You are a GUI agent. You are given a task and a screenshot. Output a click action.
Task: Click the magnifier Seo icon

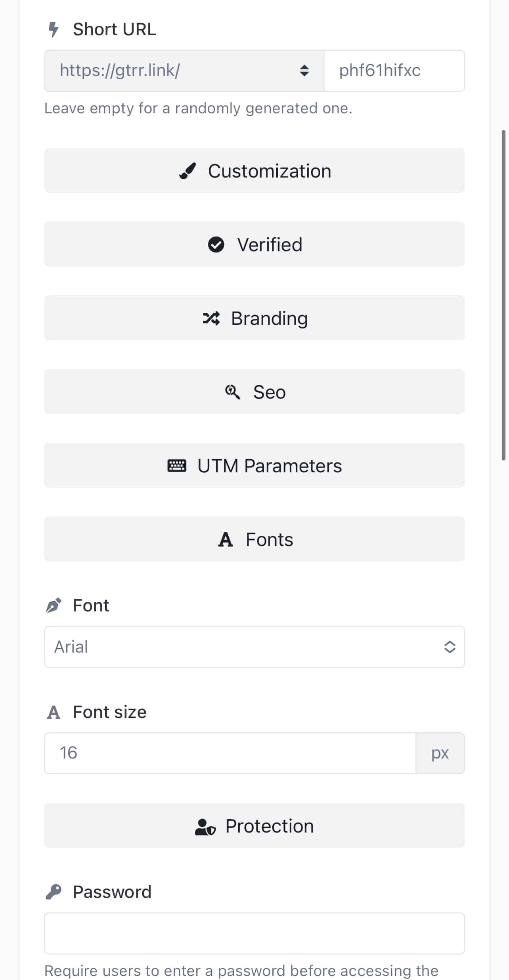click(x=232, y=392)
